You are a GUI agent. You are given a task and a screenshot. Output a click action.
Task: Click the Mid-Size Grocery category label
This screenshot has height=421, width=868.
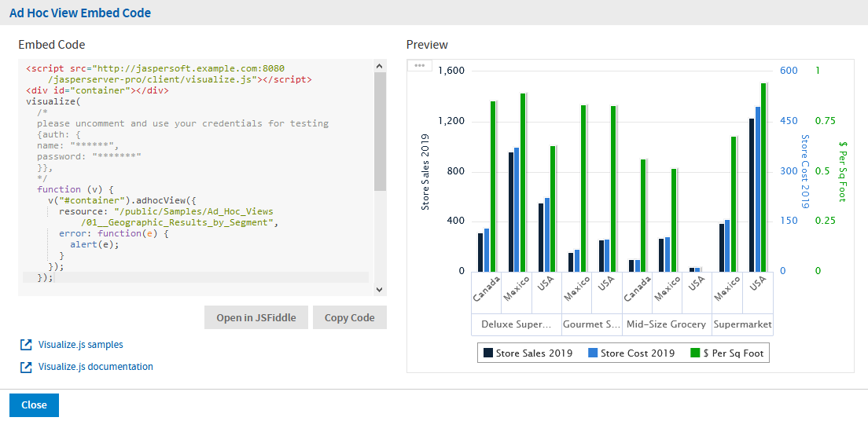click(x=666, y=324)
